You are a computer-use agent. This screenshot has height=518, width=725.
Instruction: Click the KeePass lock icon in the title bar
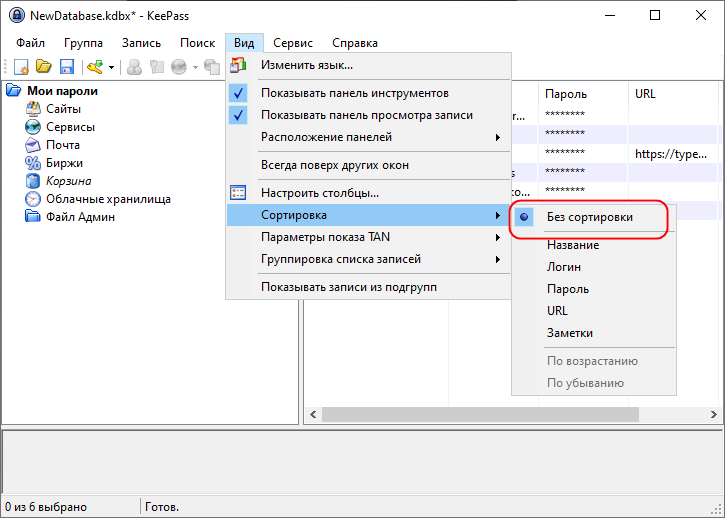coord(17,15)
